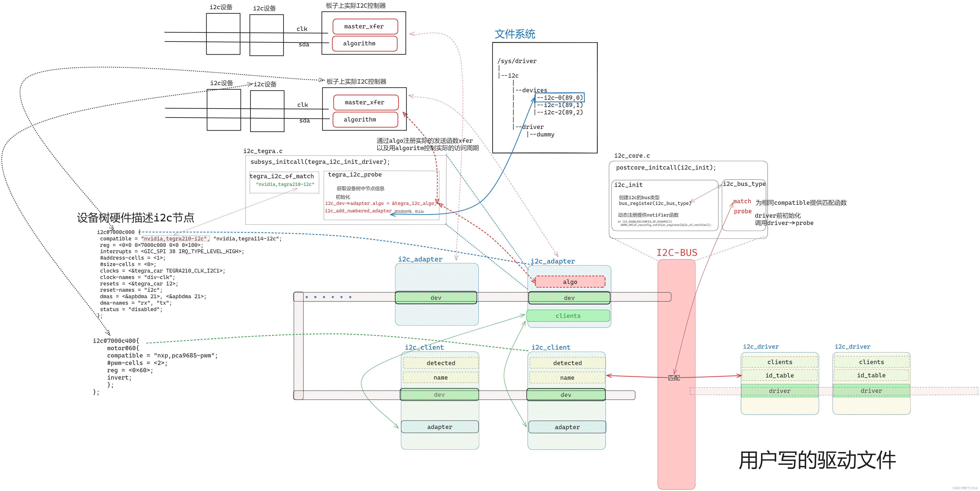
Task: Select green "nvidia,tegra210-i2c" string in match box
Action: coord(285,184)
